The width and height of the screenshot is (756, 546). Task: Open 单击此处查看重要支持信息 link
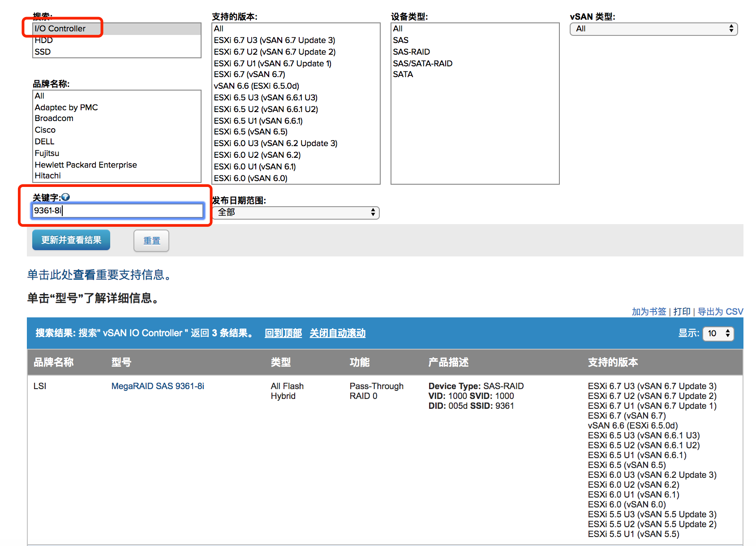coord(100,275)
